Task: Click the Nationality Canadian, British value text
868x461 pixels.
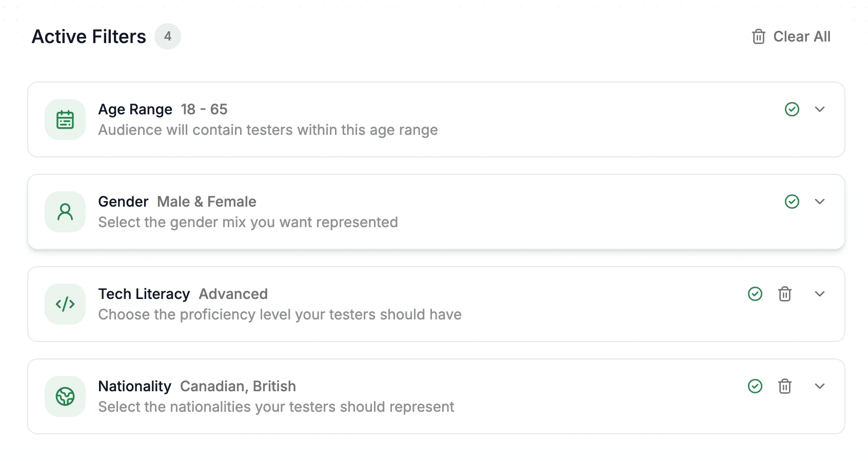Action: [238, 386]
